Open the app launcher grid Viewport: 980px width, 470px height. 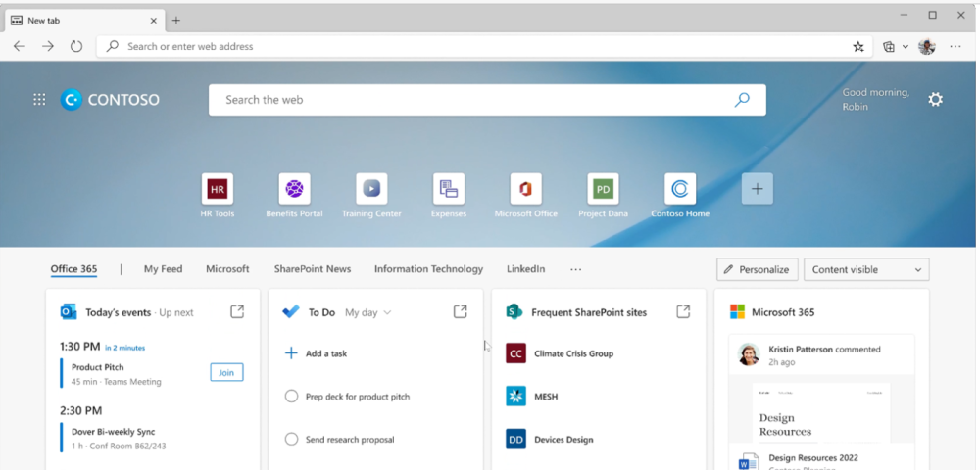click(39, 99)
